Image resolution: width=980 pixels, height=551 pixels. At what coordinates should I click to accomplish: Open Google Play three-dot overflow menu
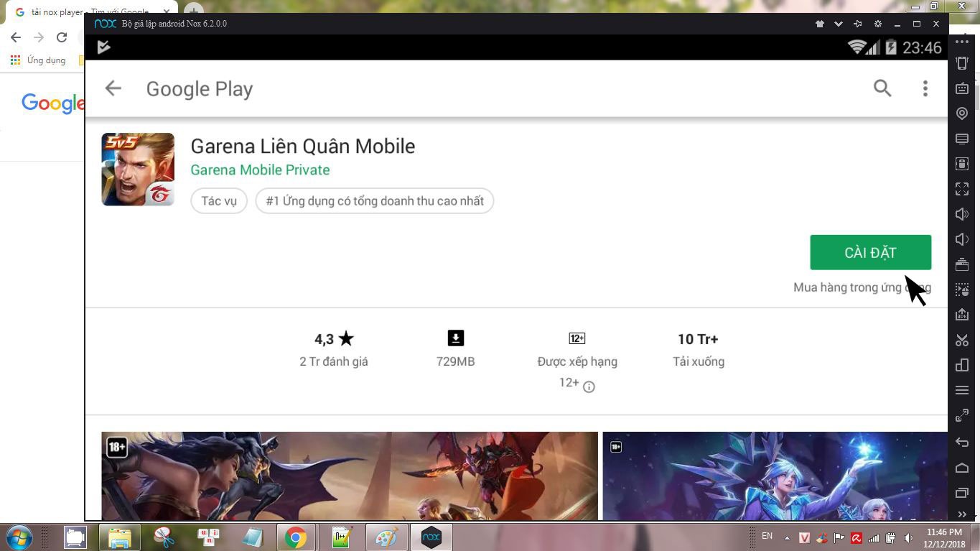click(925, 88)
